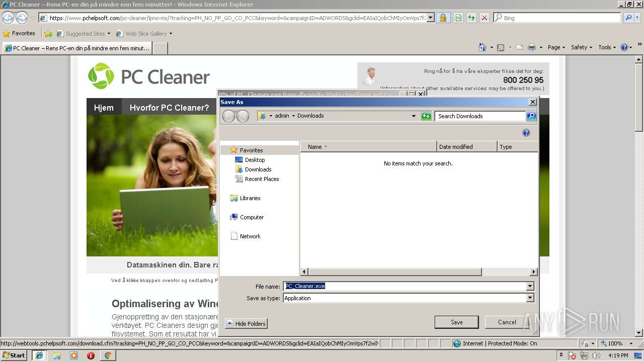Click the Windows Explorer taskbar icon
The image size is (644, 362).
coord(57,355)
